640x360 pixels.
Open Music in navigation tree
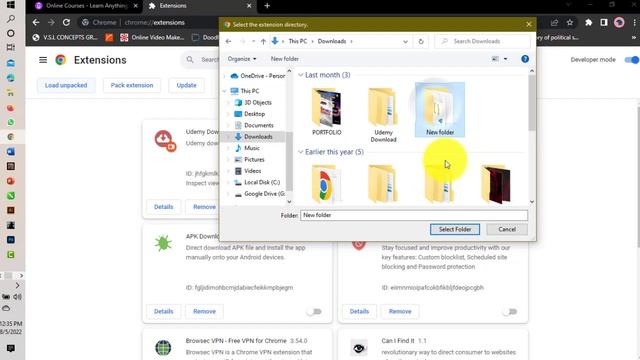[x=247, y=148]
